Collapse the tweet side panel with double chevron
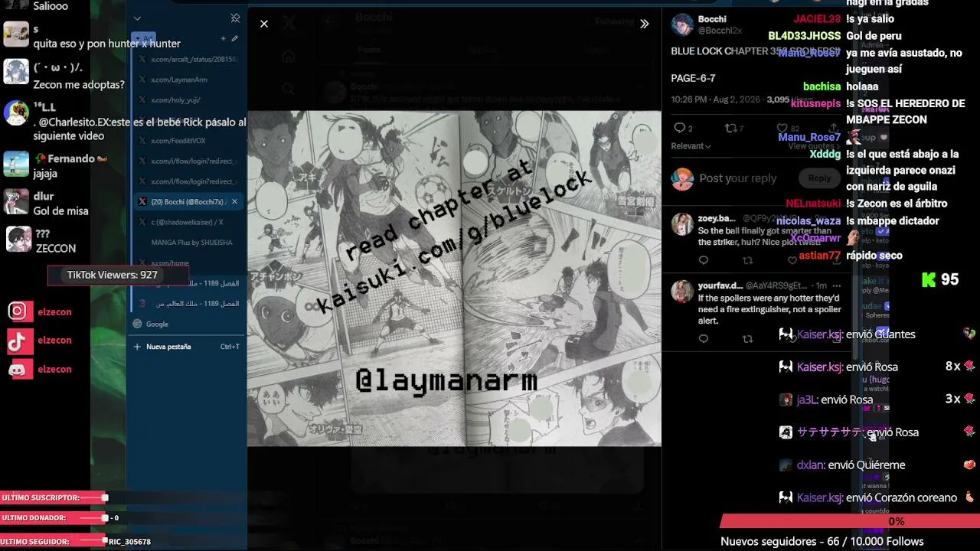Screen dimensions: 980x551 (x=645, y=24)
